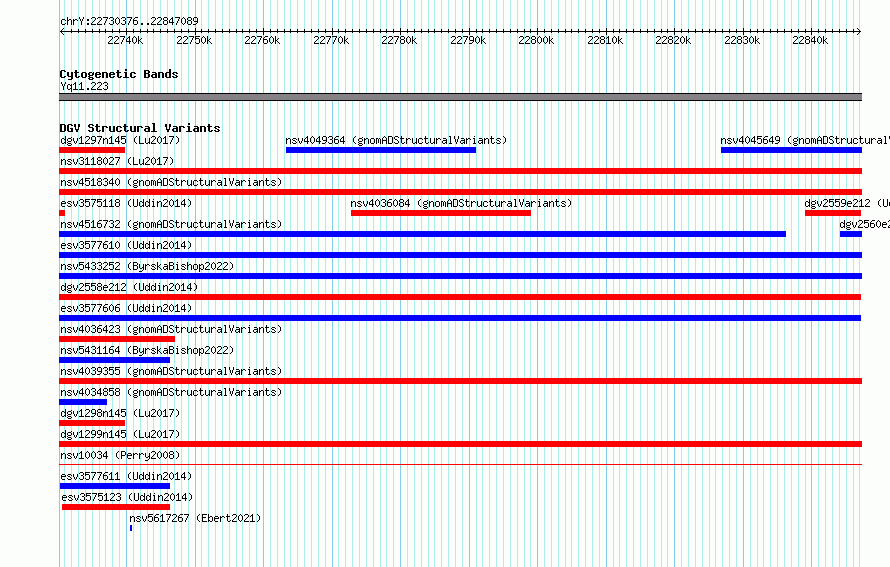The height and width of the screenshot is (567, 890).
Task: Click the red bar under esv3575123
Action: coord(116,507)
